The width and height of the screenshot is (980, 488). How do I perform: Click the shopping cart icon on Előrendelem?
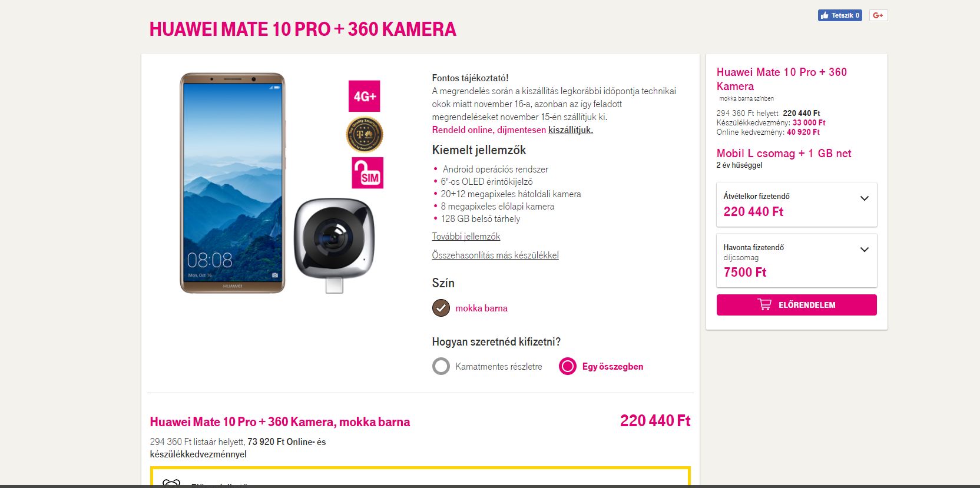(x=764, y=304)
